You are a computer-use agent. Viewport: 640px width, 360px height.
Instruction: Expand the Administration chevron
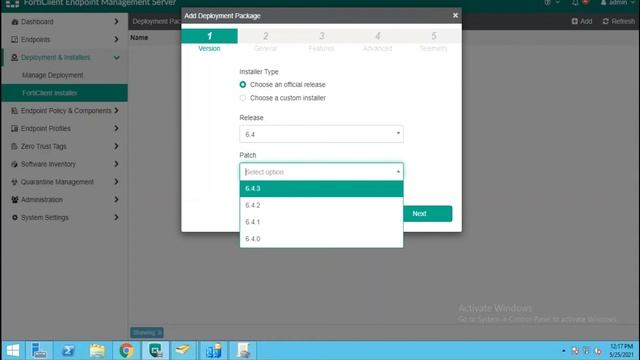click(116, 200)
